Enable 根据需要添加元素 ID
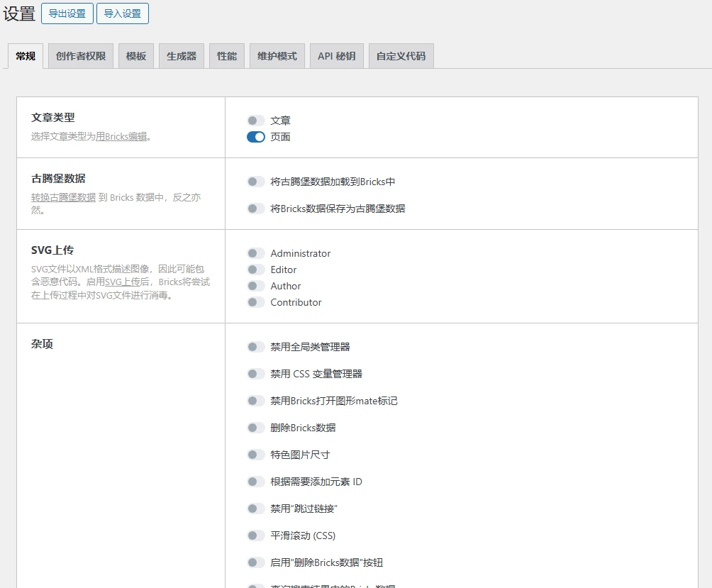Image resolution: width=712 pixels, height=588 pixels. tap(255, 482)
